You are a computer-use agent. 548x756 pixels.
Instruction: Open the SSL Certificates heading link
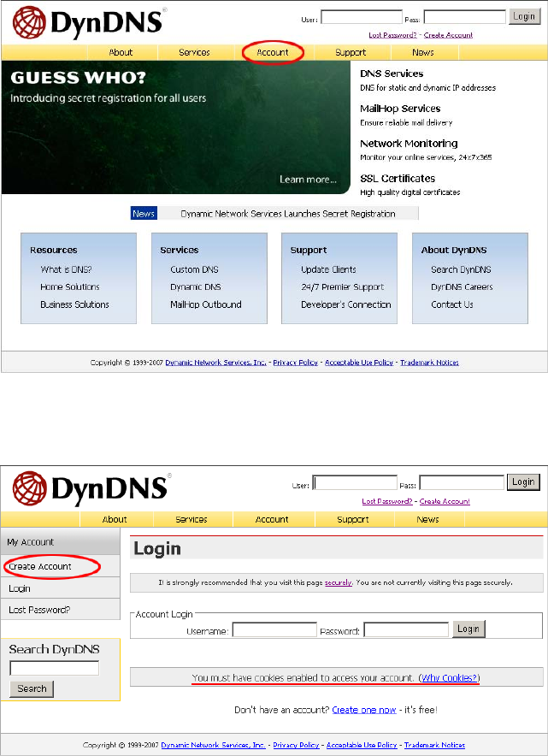[398, 179]
